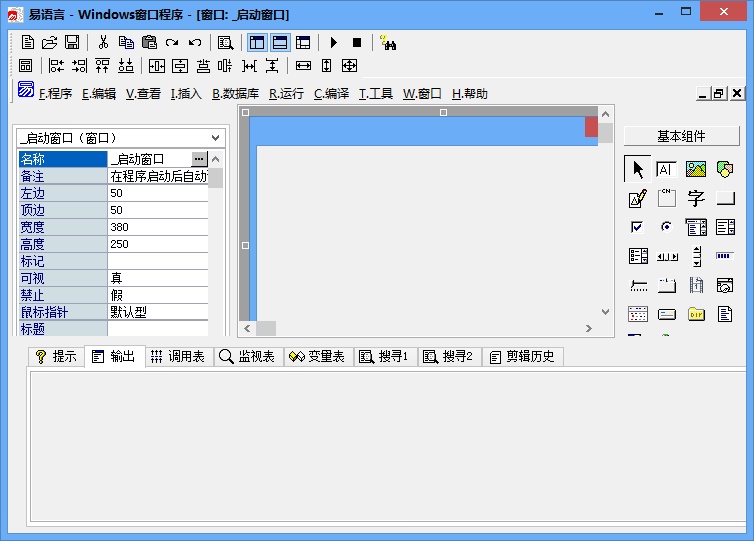Select the 字 label component
Screen dimensions: 754x541
coord(696,198)
